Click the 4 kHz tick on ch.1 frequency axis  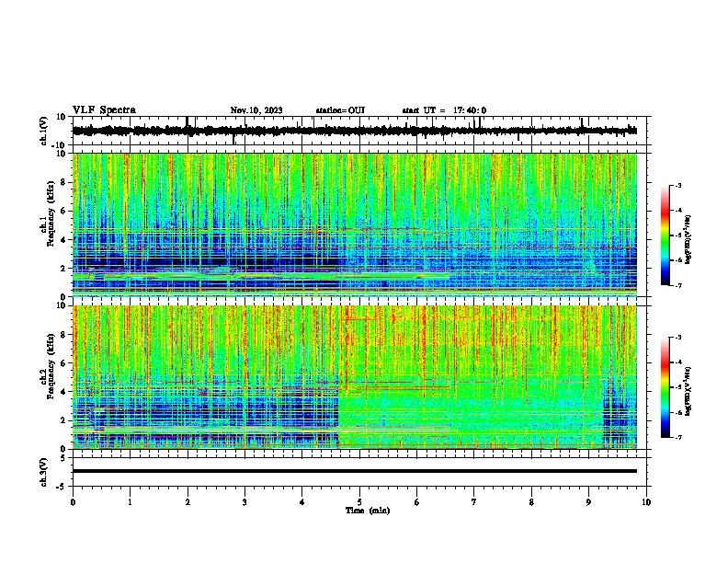point(63,240)
